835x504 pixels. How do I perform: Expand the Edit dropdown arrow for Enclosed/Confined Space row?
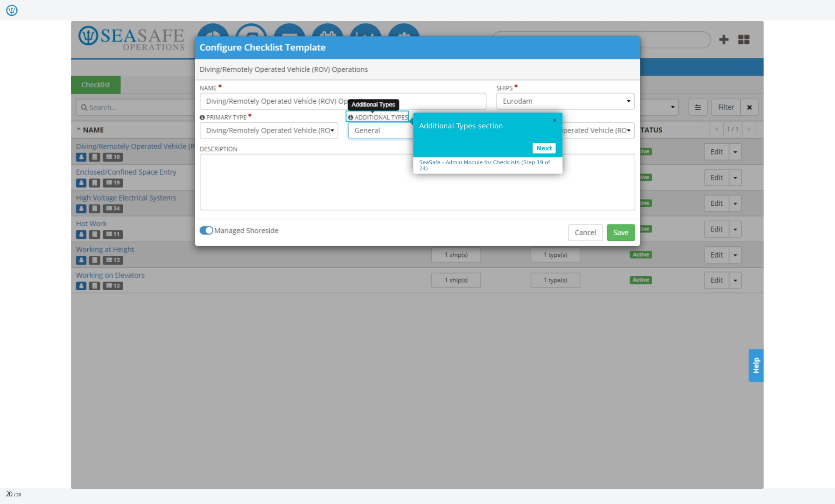735,178
